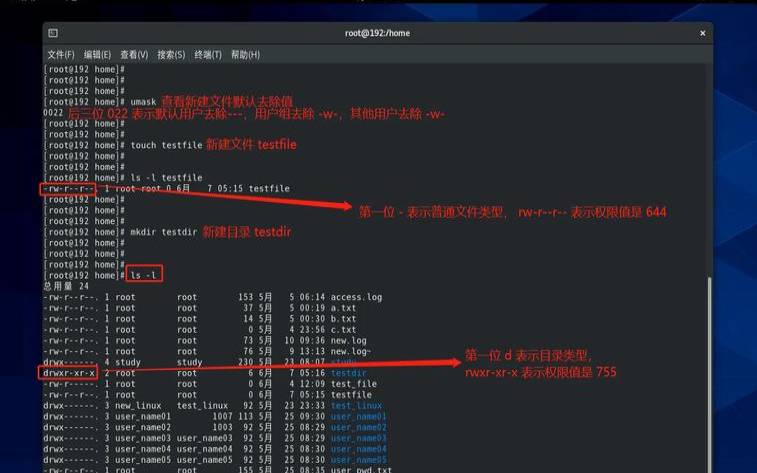Viewport: 757px width, 473px height.
Task: Click the size 153 of access.log
Action: click(x=246, y=297)
